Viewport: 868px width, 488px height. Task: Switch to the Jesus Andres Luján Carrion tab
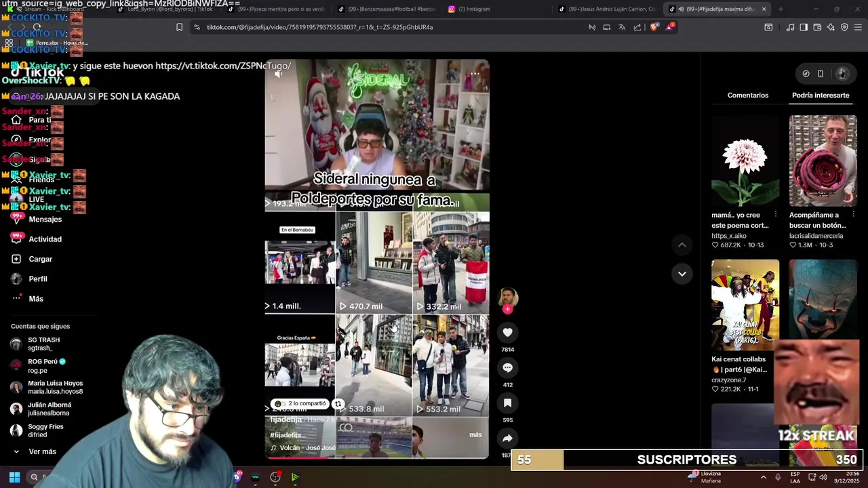[608, 9]
